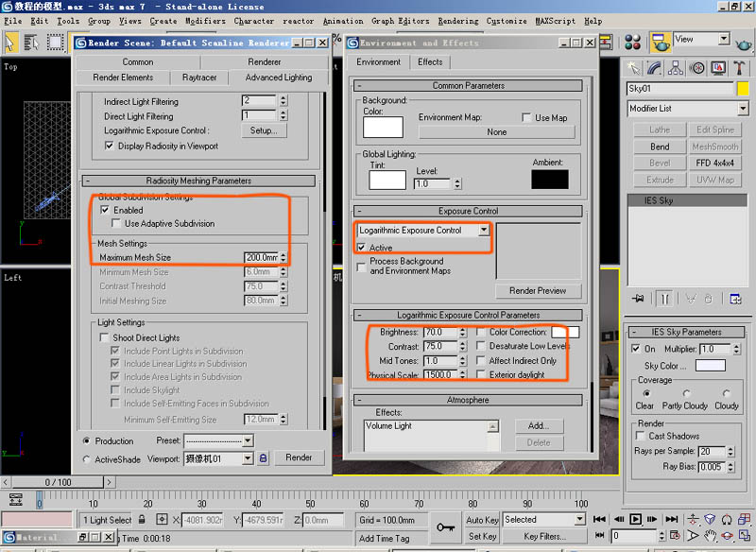Collapse the Common Parameters rollout
This screenshot has height=552, width=756.
pyautogui.click(x=468, y=86)
